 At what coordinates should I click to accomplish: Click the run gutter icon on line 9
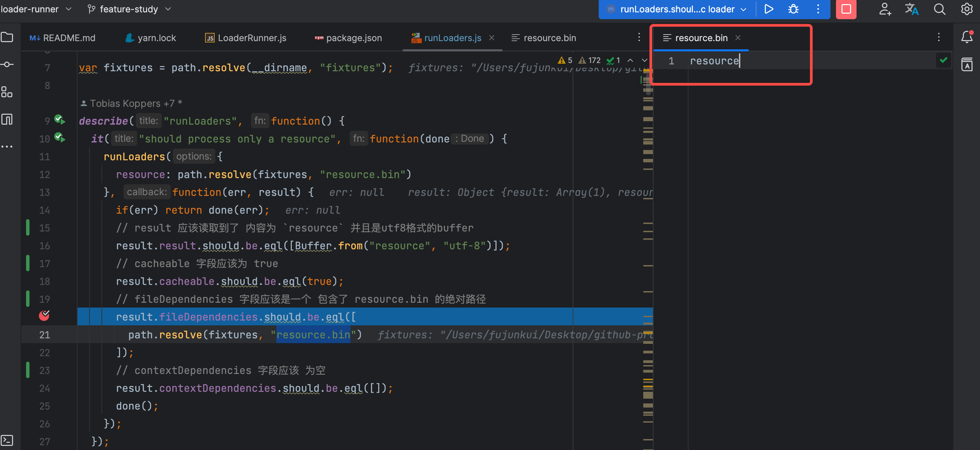click(60, 120)
